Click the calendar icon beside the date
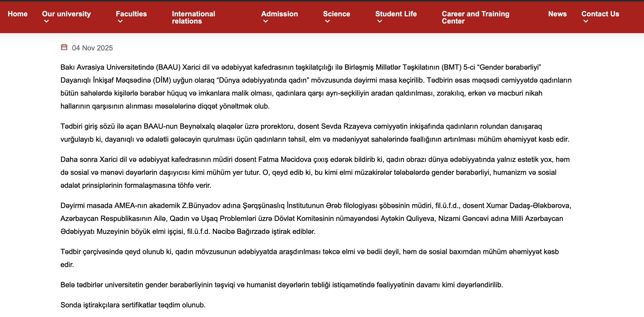This screenshot has height=317, width=644. point(64,47)
